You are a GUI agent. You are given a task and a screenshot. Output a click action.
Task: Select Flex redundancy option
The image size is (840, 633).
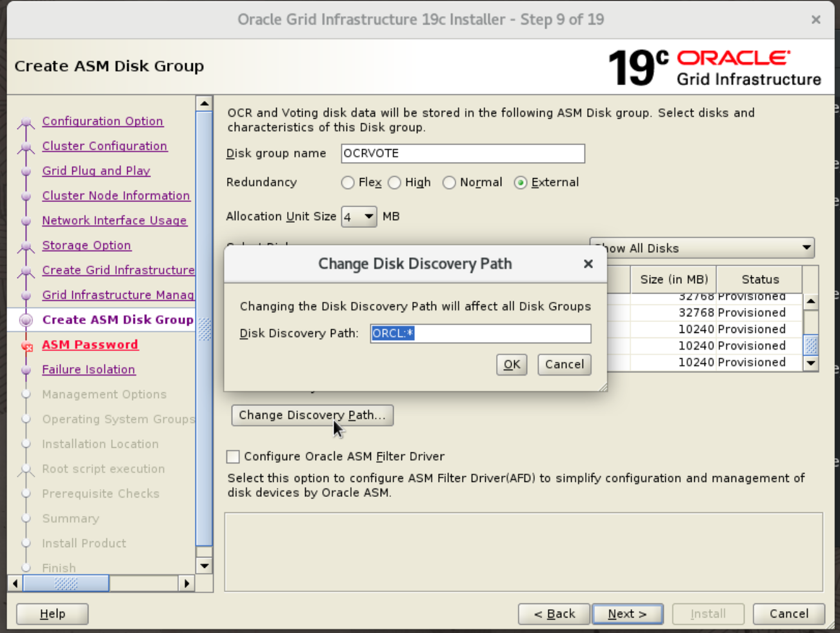(x=348, y=183)
